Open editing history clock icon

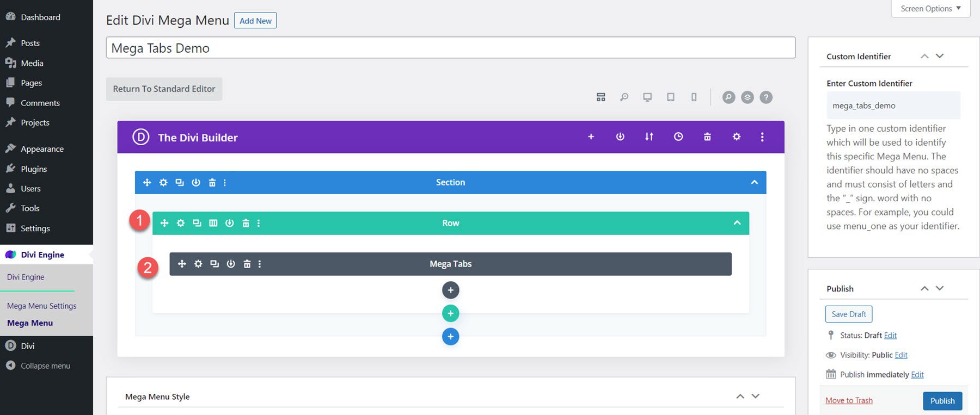678,137
